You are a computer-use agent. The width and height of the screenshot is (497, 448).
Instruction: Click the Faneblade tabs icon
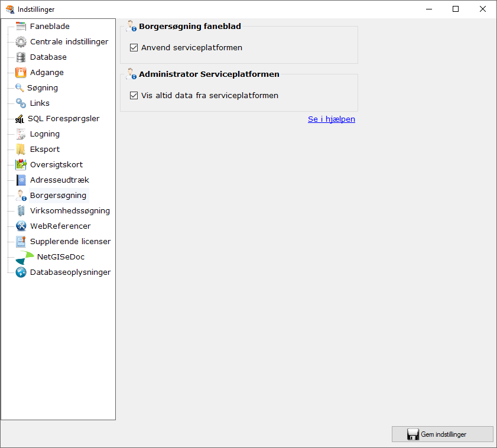21,27
